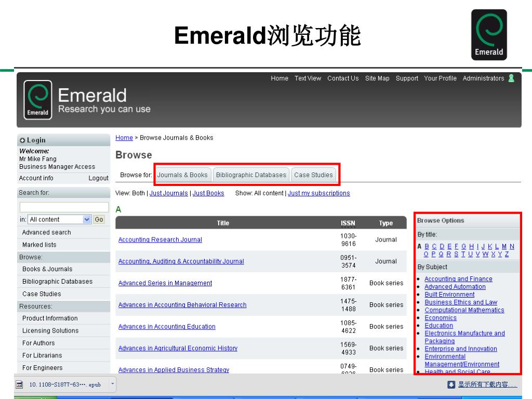The height and width of the screenshot is (399, 532).
Task: Open Home in top navigation
Action: 280,78
